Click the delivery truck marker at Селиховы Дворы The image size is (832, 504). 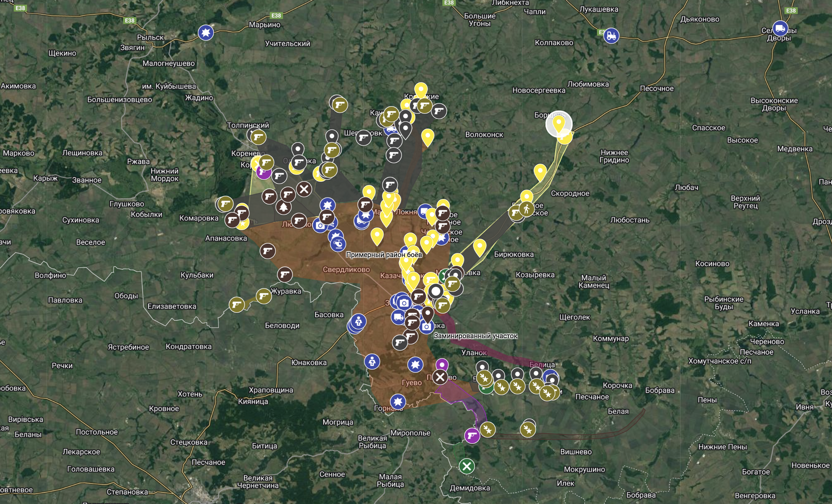click(781, 29)
